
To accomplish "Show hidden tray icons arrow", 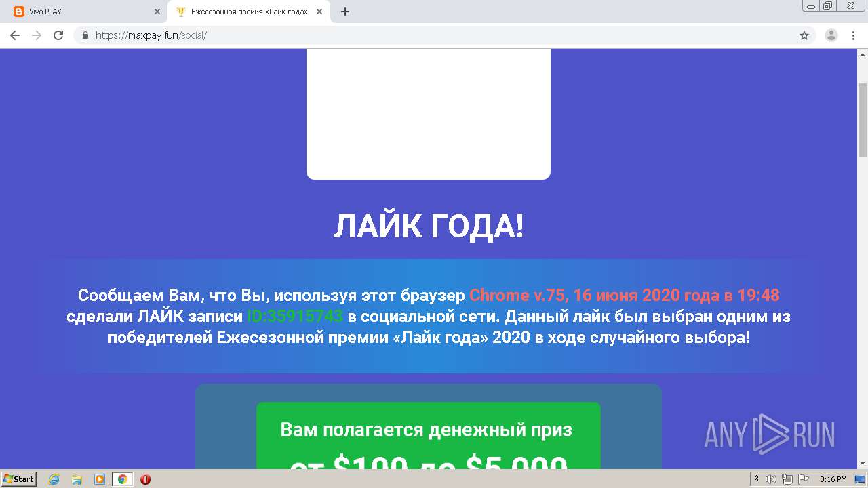I will pyautogui.click(x=757, y=479).
